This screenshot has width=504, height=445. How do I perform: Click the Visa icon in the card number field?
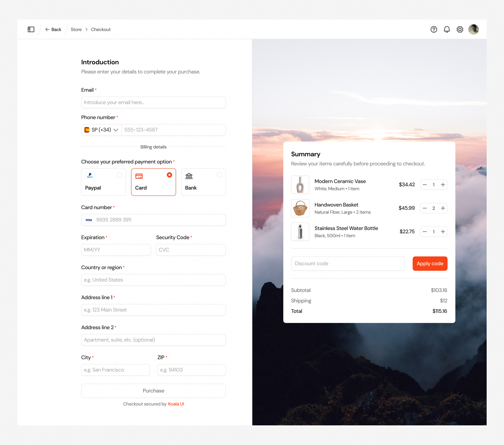(x=88, y=220)
